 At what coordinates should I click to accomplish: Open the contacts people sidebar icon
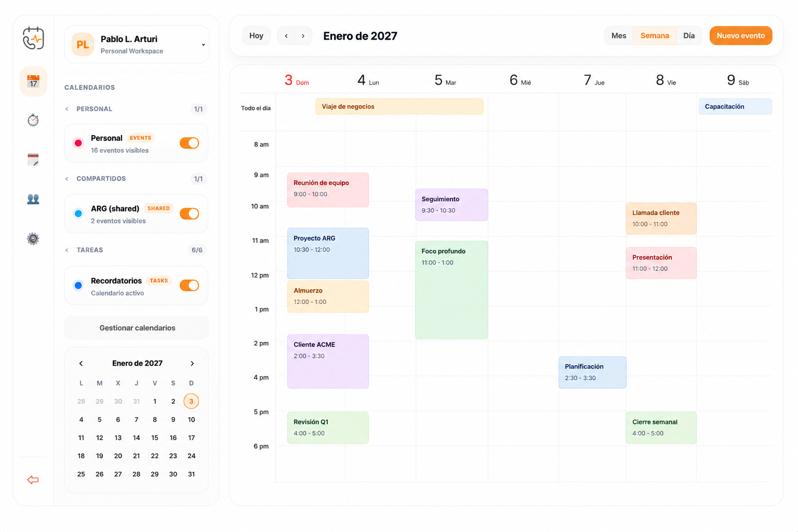[x=33, y=199]
